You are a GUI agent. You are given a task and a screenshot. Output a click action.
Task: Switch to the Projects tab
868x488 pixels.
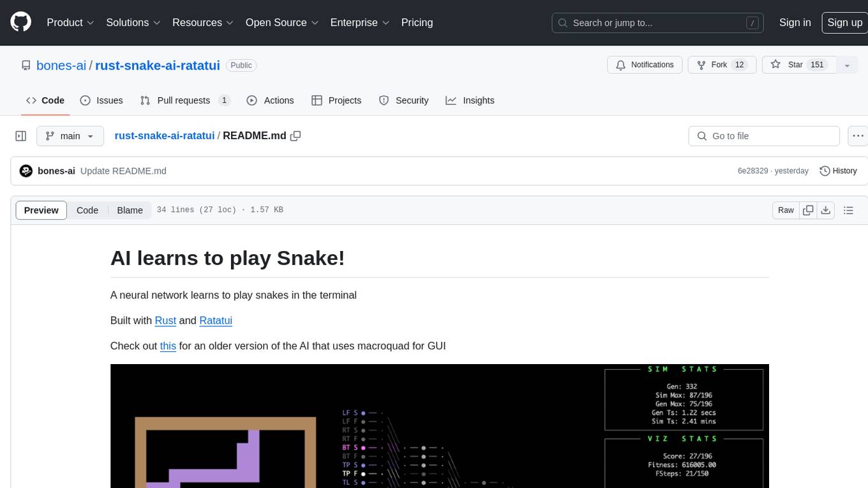[x=336, y=100]
